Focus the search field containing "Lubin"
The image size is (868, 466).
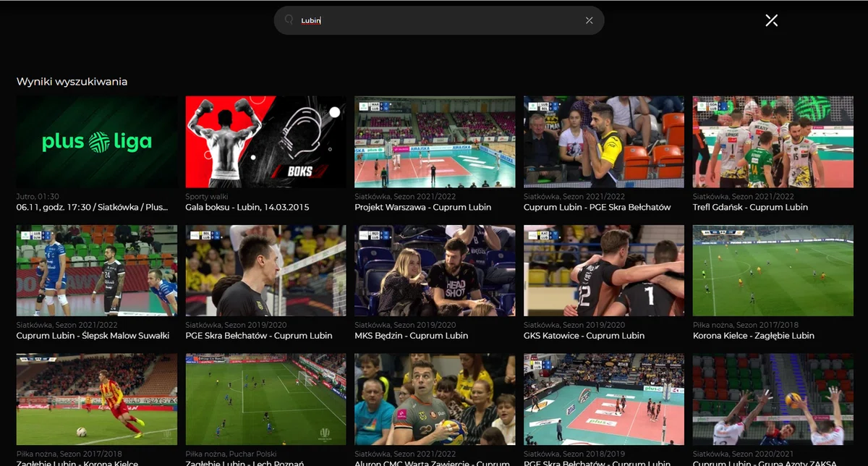coord(438,20)
